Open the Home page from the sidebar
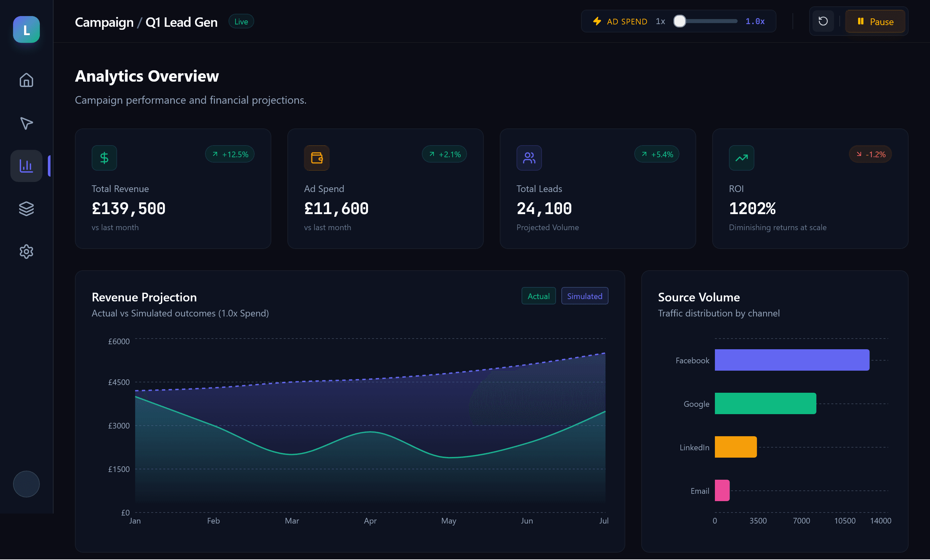This screenshot has width=930, height=560. tap(26, 80)
